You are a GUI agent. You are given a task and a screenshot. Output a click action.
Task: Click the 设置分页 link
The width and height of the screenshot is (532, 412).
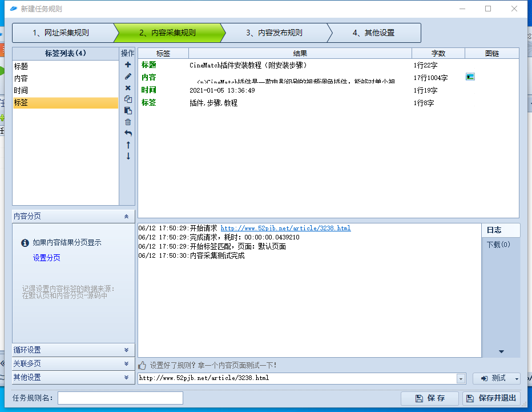pyautogui.click(x=46, y=258)
